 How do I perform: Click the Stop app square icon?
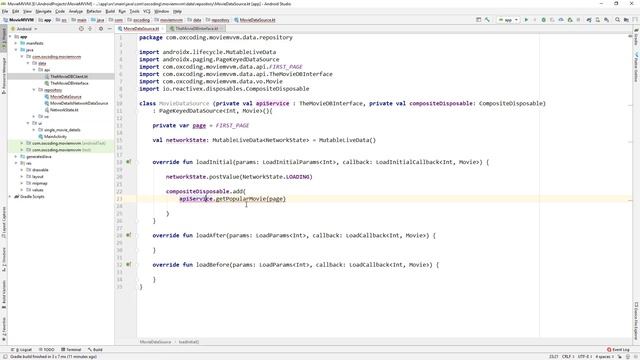(578, 20)
